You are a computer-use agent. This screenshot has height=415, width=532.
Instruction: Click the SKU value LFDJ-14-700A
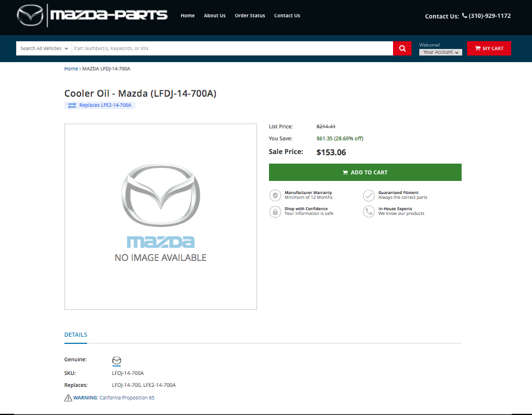128,373
